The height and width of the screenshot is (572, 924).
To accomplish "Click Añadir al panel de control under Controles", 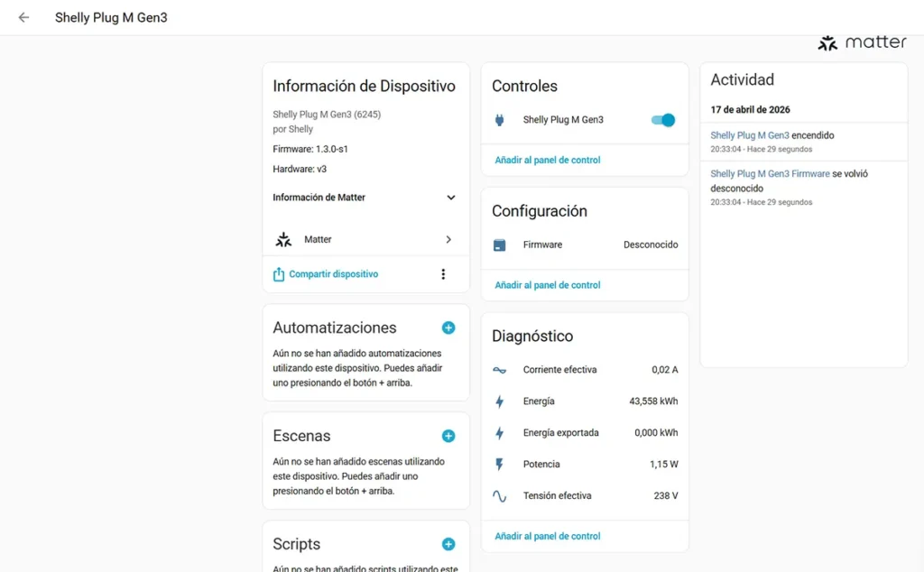I will 548,161.
